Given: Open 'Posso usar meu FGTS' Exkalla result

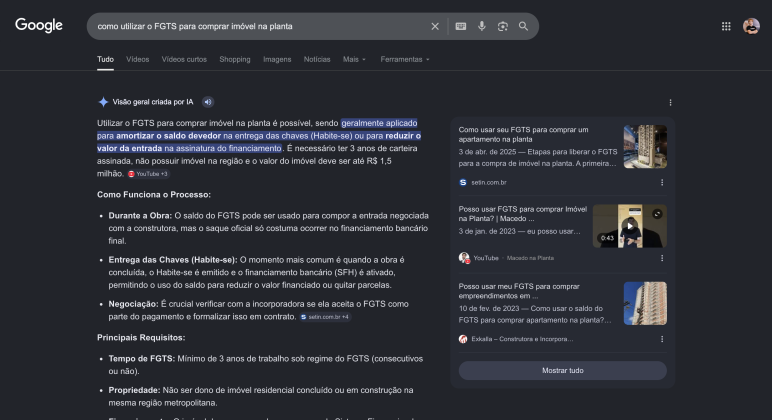Looking at the screenshot, I should (519, 291).
